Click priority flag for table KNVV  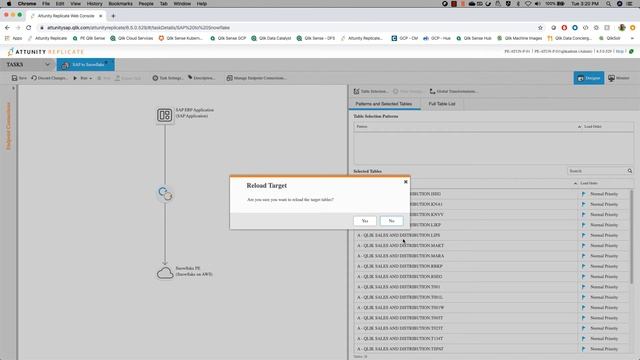(x=584, y=214)
